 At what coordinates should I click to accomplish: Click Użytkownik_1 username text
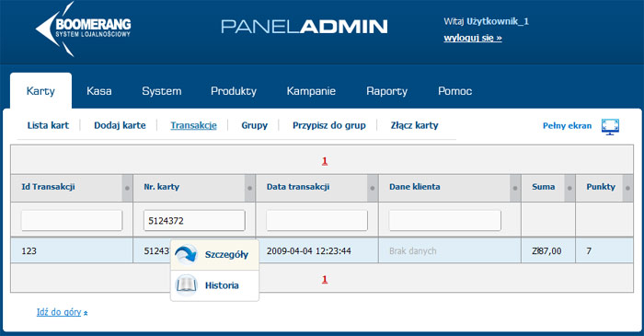click(498, 21)
